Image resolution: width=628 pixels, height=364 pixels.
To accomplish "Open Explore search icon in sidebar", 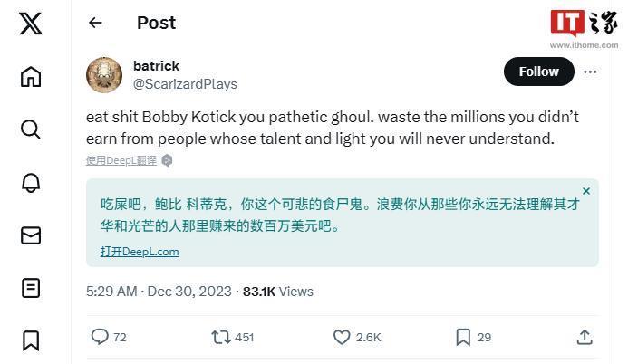I will tap(31, 129).
